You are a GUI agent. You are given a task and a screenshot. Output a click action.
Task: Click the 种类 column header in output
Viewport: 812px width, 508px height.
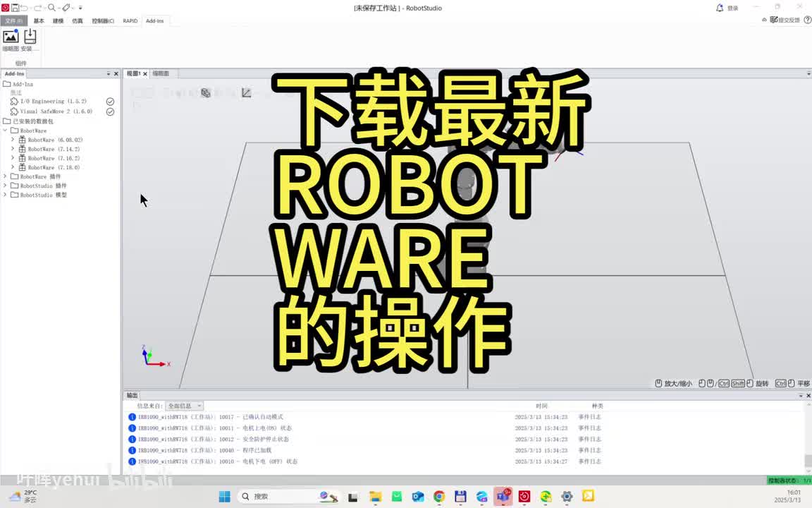[598, 406]
